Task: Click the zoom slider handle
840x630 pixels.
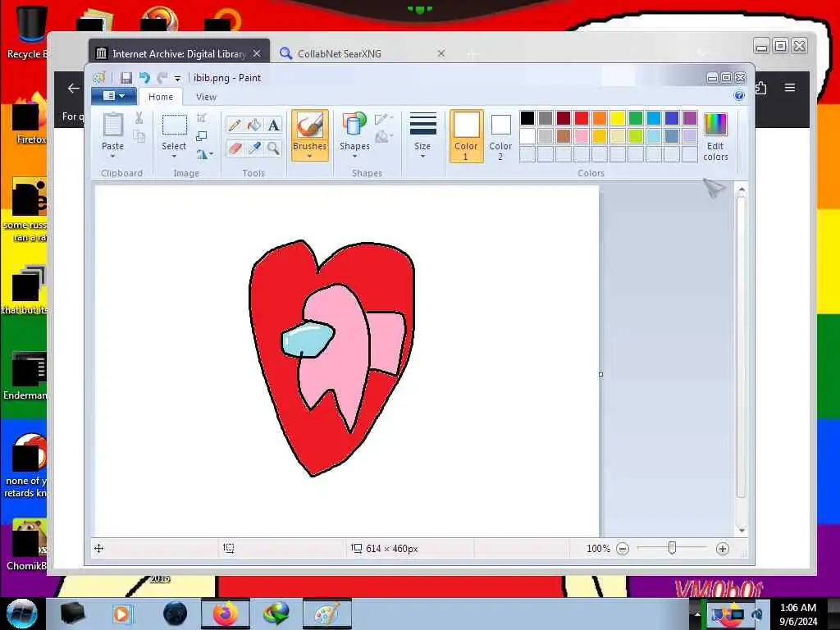Action: [672, 548]
